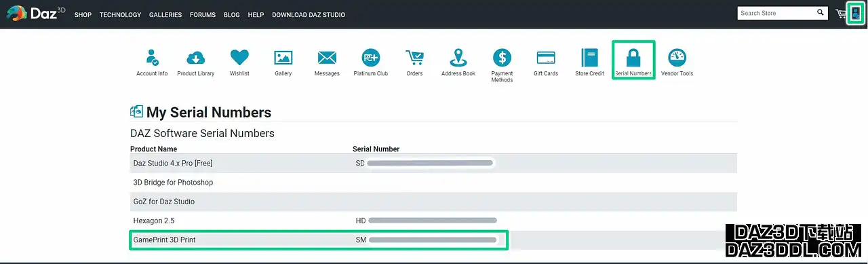Open the SHOP menu
868x264 pixels.
[83, 15]
